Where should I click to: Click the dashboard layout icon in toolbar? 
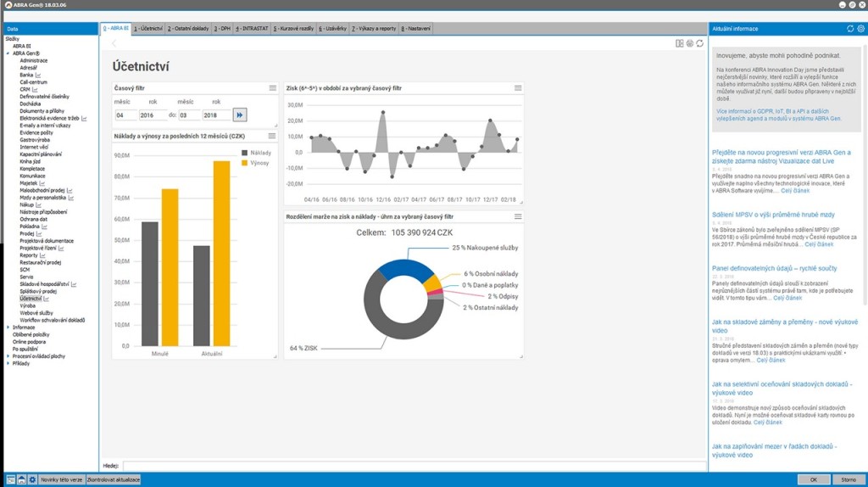[x=679, y=43]
